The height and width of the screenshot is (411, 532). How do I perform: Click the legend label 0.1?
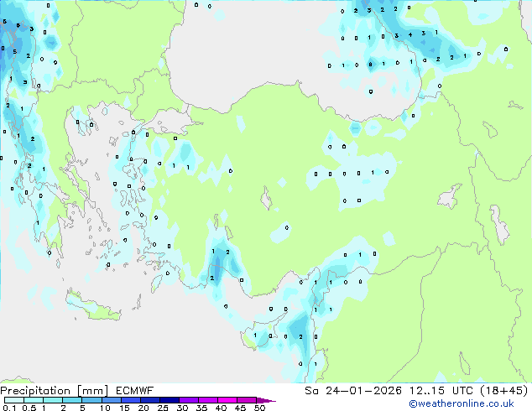9,408
